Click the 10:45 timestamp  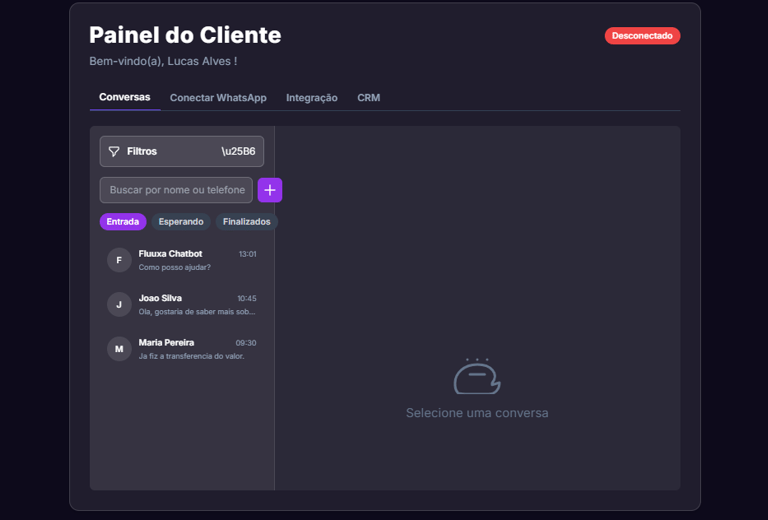click(247, 298)
